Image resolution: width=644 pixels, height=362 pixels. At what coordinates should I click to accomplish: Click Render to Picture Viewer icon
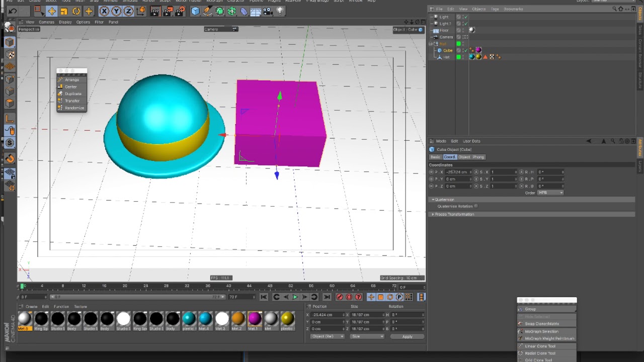point(168,11)
